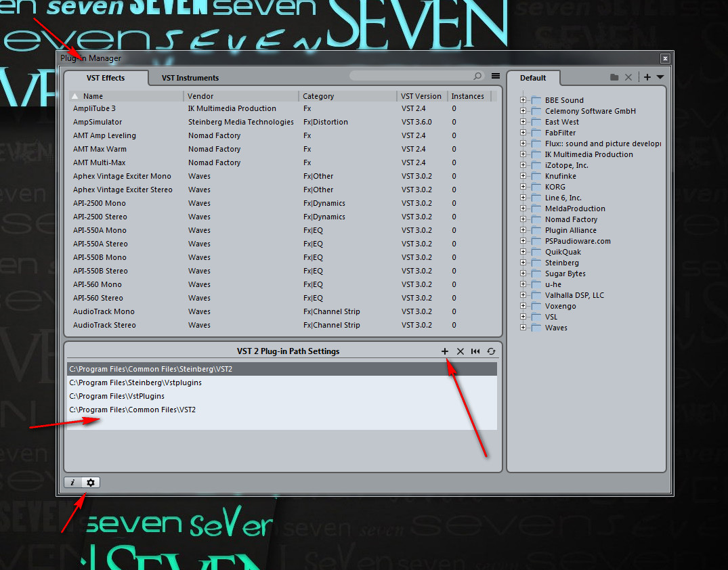Select API-560 Stereo plug-in

point(283,298)
